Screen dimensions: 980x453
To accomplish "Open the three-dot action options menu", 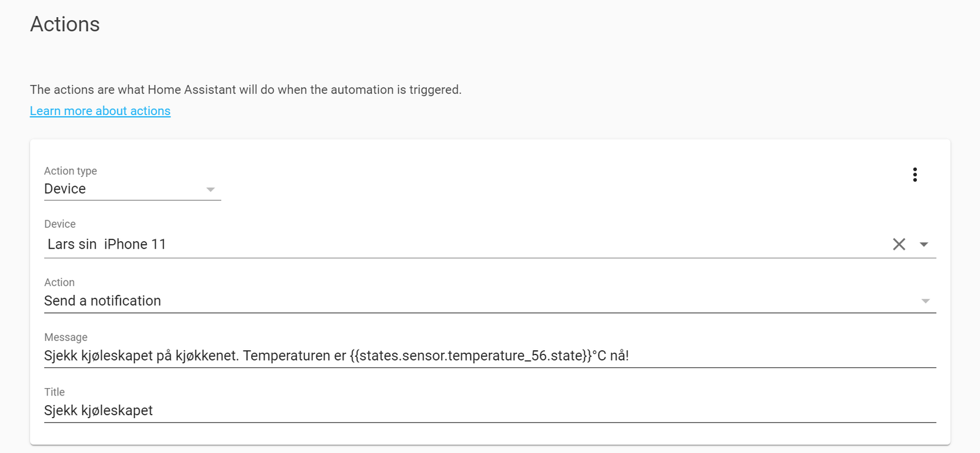I will click(x=914, y=175).
